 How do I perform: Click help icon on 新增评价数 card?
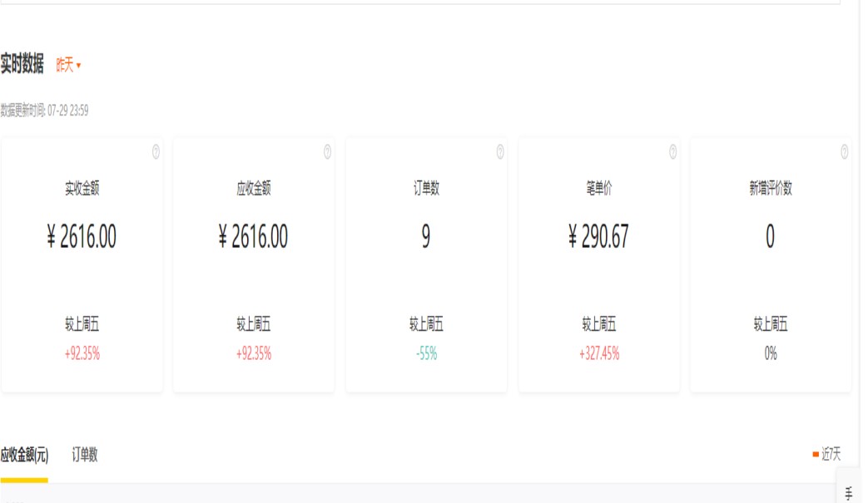tap(844, 151)
